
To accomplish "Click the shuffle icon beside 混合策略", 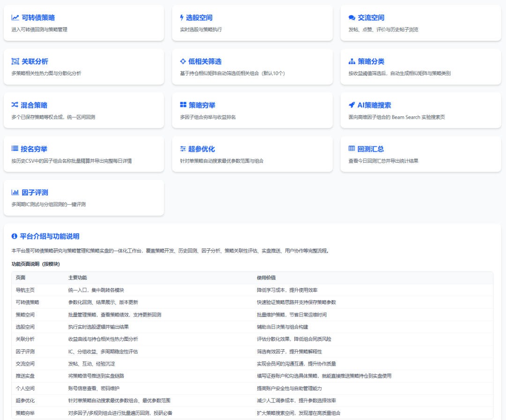I will coord(15,105).
